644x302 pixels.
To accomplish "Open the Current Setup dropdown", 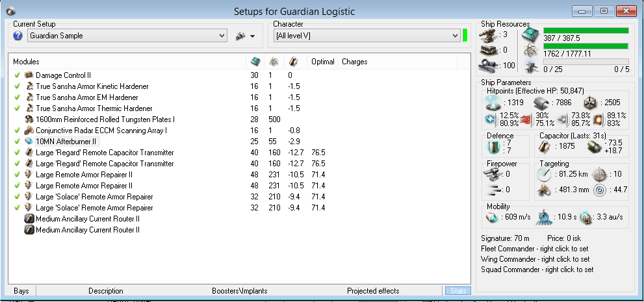I will (x=127, y=36).
